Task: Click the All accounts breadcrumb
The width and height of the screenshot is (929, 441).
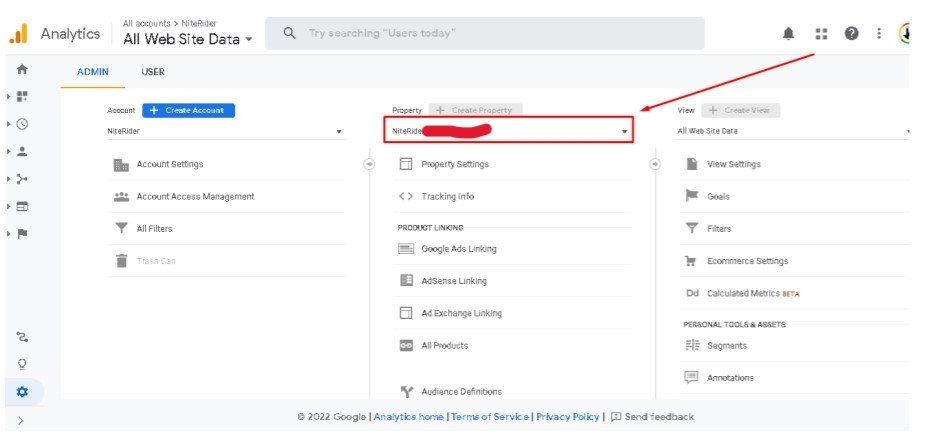Action: (146, 24)
